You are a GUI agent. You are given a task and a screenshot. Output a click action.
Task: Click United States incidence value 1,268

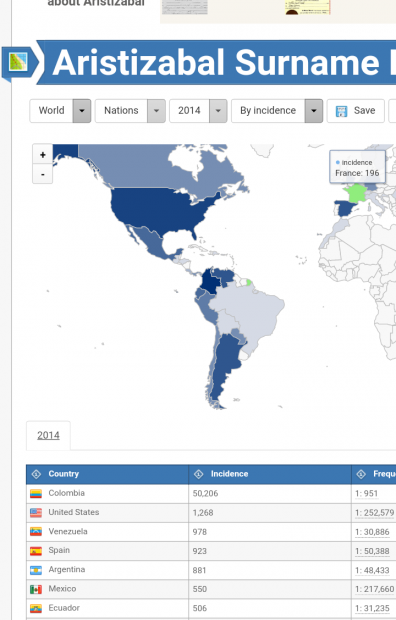[203, 513]
